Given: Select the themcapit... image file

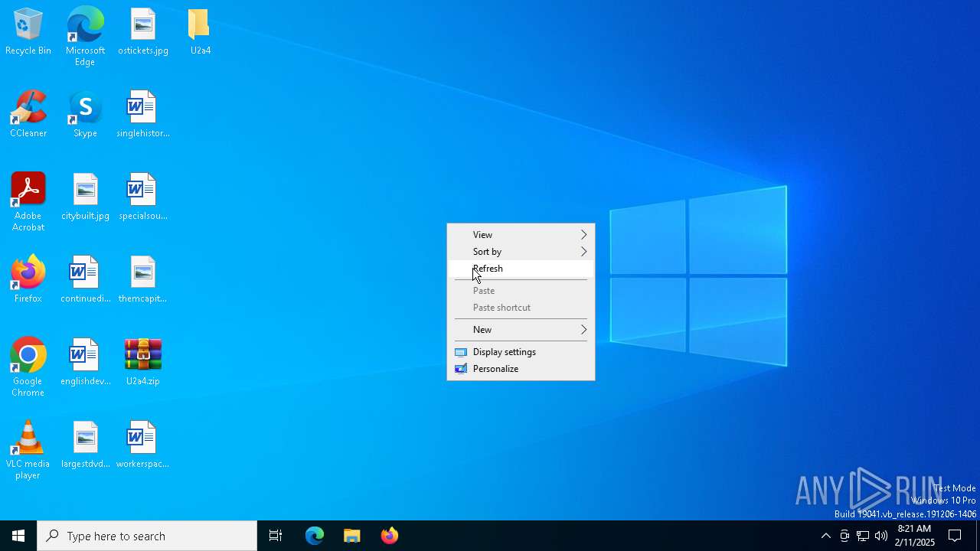Looking at the screenshot, I should point(143,280).
